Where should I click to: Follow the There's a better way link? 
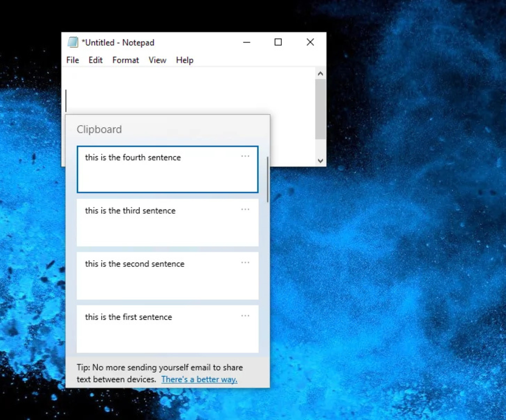click(x=199, y=379)
